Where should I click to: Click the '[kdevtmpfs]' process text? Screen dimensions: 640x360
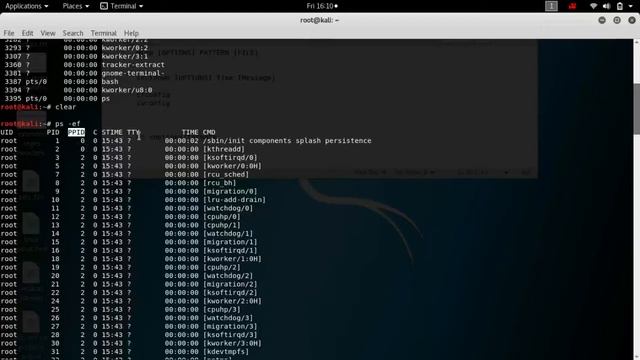pos(226,352)
